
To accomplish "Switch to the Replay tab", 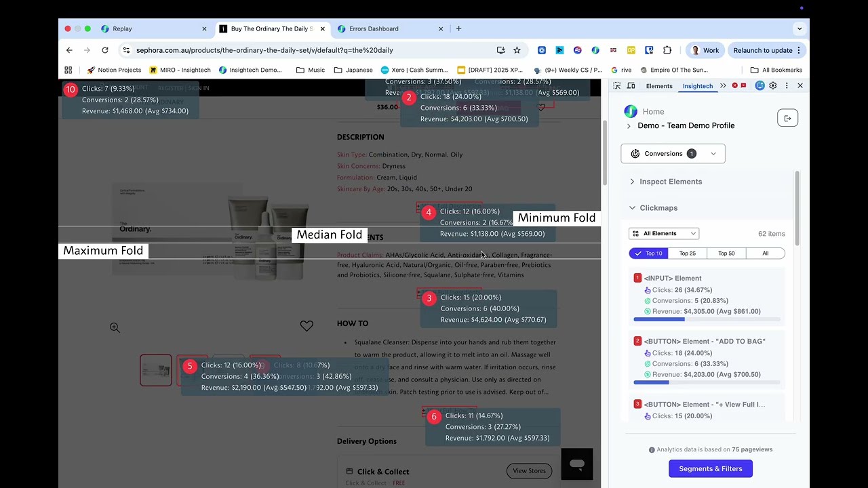I will pyautogui.click(x=153, y=28).
